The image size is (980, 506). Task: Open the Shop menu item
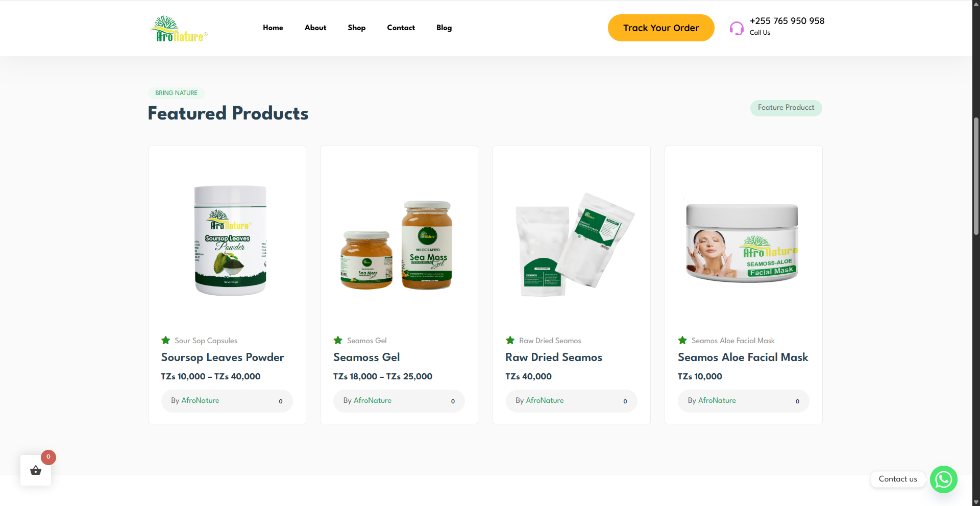(357, 28)
